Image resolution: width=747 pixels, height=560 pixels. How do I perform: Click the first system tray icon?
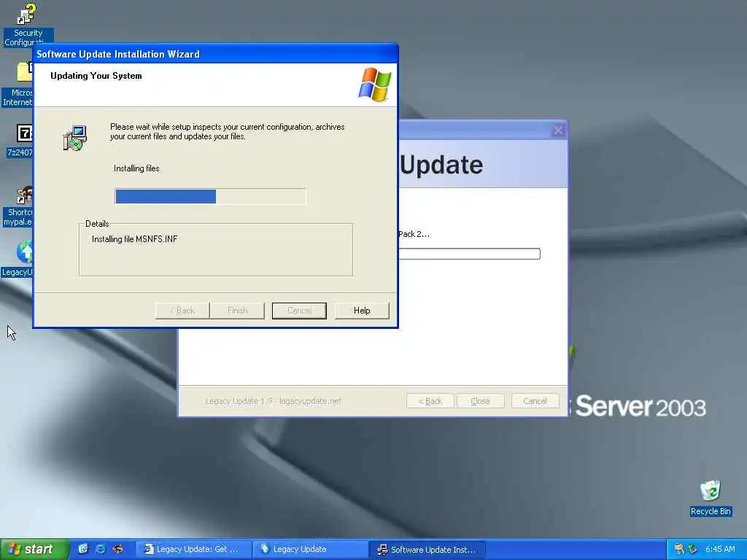pos(679,549)
